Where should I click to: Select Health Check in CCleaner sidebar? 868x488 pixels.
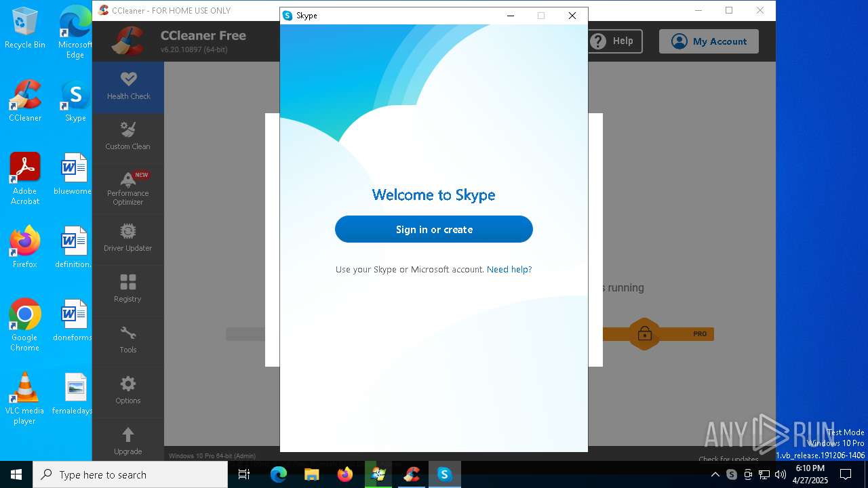128,87
